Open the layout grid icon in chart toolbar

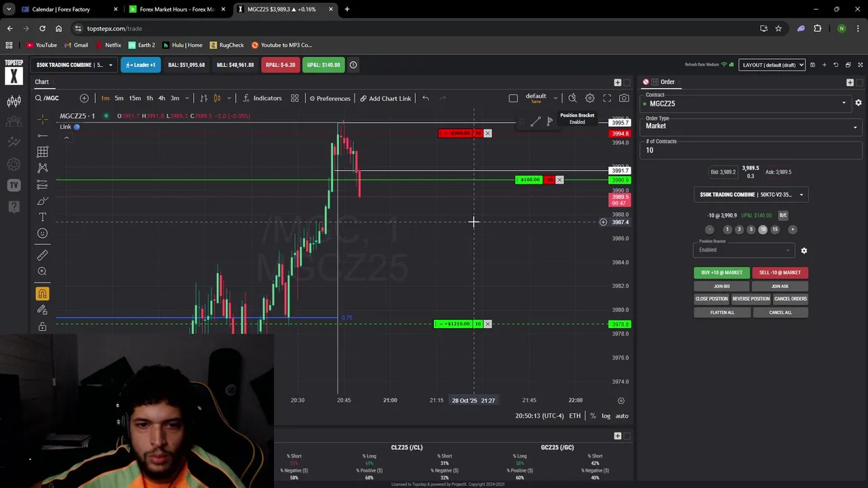294,98
